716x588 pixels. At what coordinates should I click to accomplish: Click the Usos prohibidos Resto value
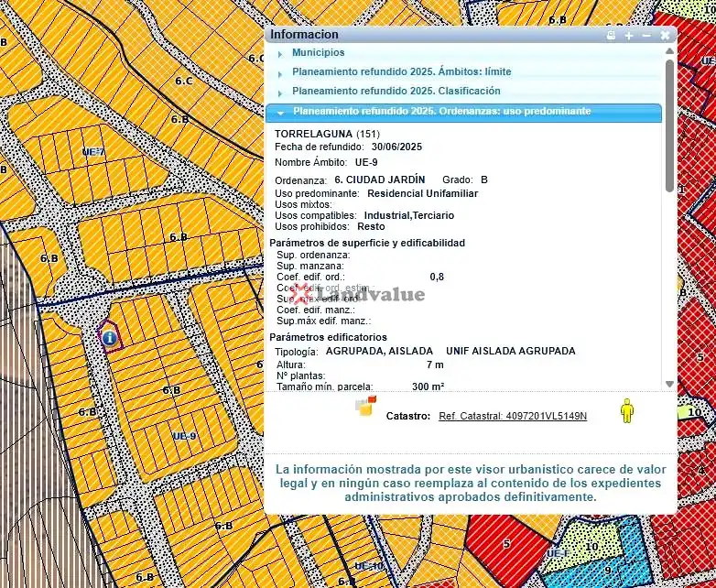[x=371, y=226]
